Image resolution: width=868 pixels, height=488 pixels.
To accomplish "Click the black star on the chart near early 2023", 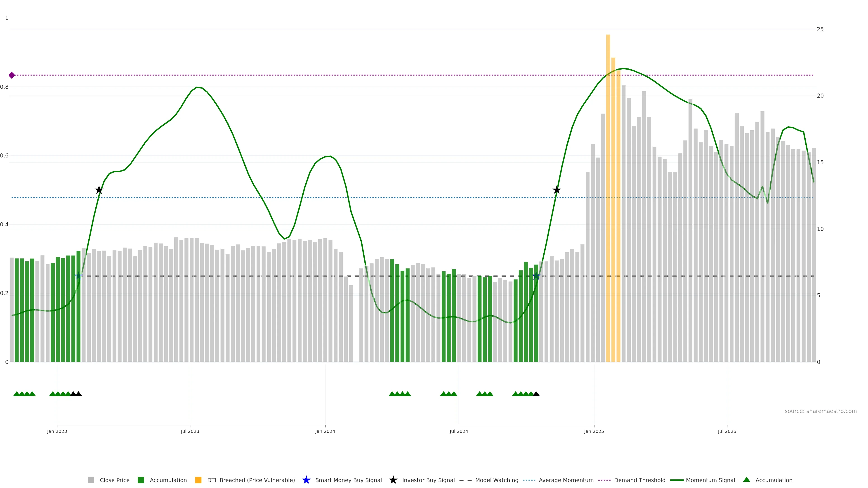I will 99,190.
